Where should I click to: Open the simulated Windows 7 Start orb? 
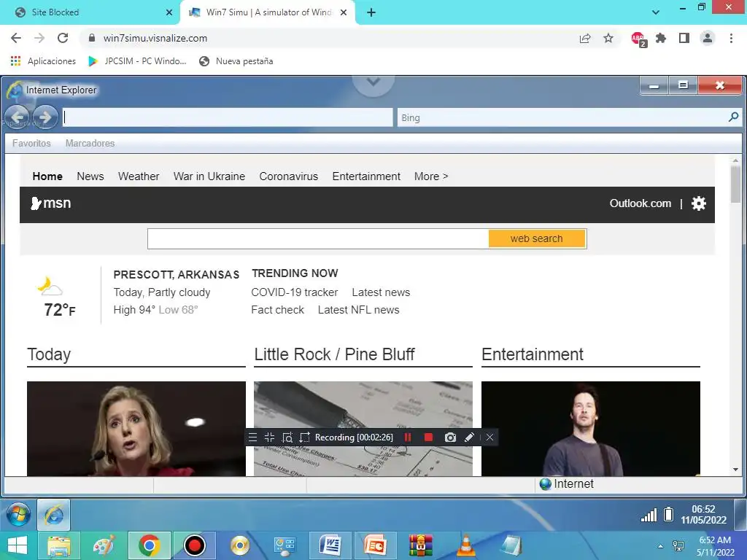tap(18, 515)
